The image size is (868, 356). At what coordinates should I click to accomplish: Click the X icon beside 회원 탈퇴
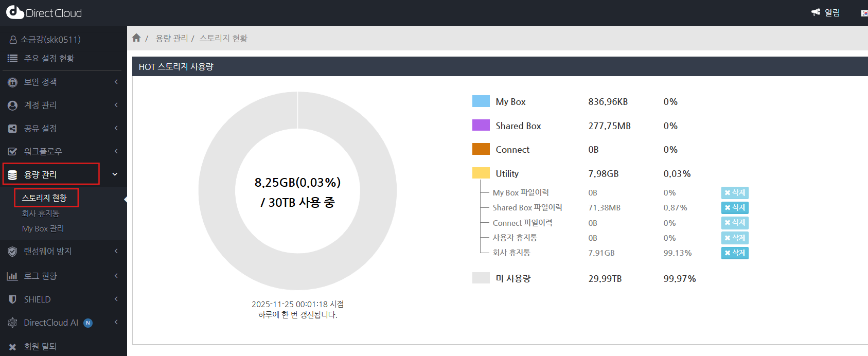pos(13,347)
